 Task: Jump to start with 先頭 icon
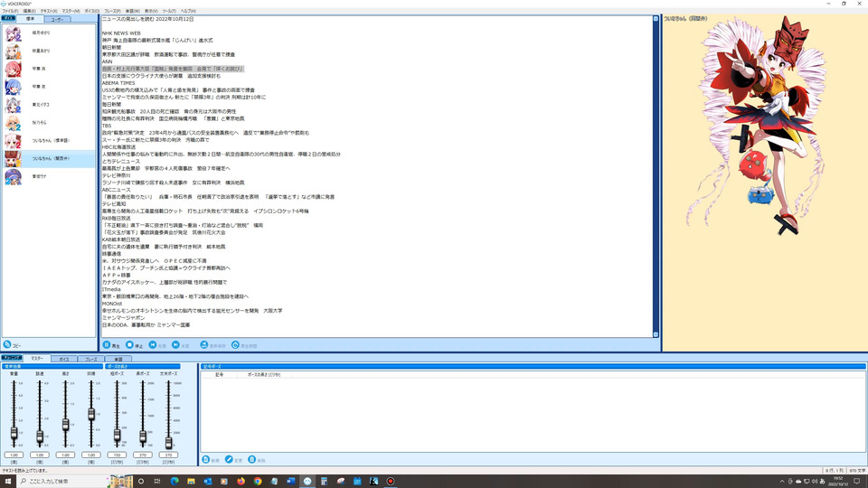152,344
